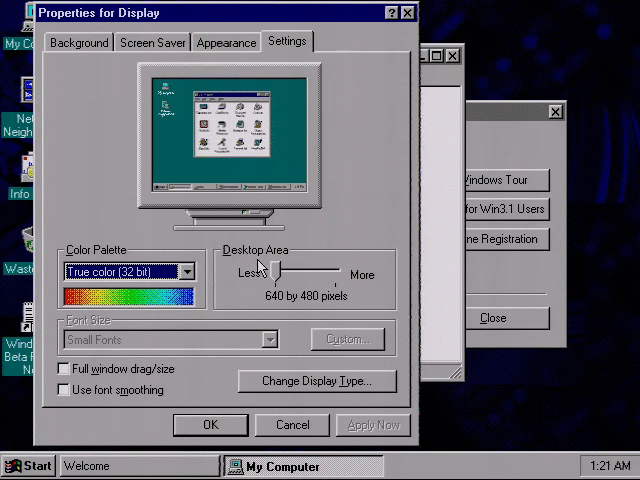This screenshot has width=640, height=480.
Task: Go to the Appearance tab
Action: (x=226, y=43)
